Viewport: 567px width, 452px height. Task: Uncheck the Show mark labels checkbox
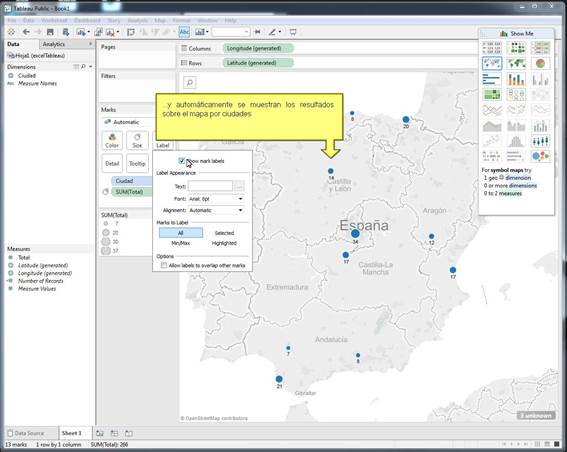(x=182, y=161)
